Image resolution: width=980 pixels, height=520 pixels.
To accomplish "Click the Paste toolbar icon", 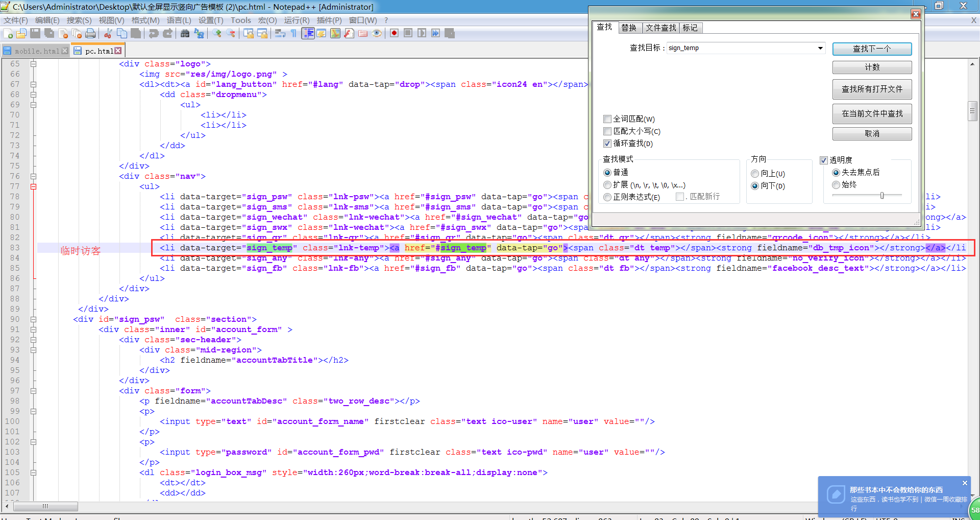I will point(136,33).
